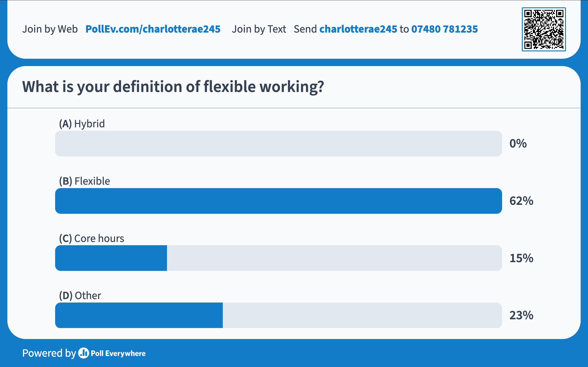This screenshot has width=588, height=367.
Task: Click the 15% result value
Action: (x=521, y=258)
